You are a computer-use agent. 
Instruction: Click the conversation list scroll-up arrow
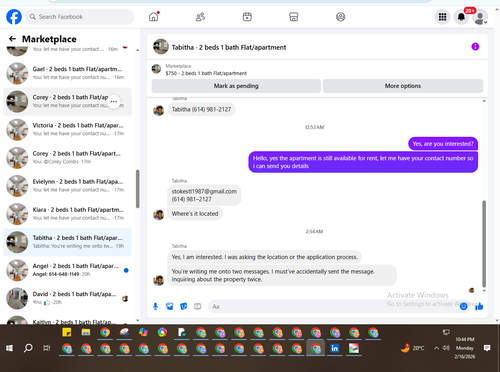tap(138, 50)
